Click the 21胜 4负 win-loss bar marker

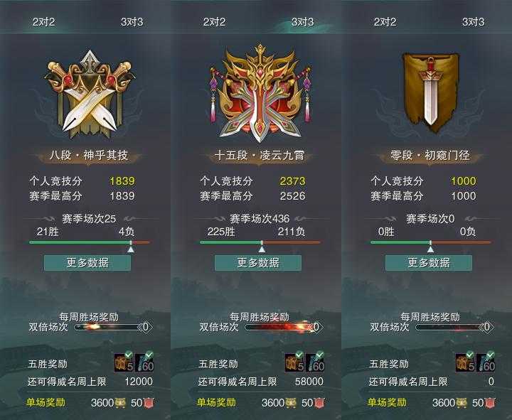point(131,247)
